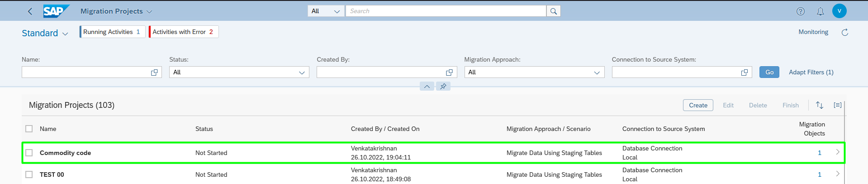Open value help for Name field
Image resolution: width=868 pixels, height=184 pixels.
[x=154, y=73]
